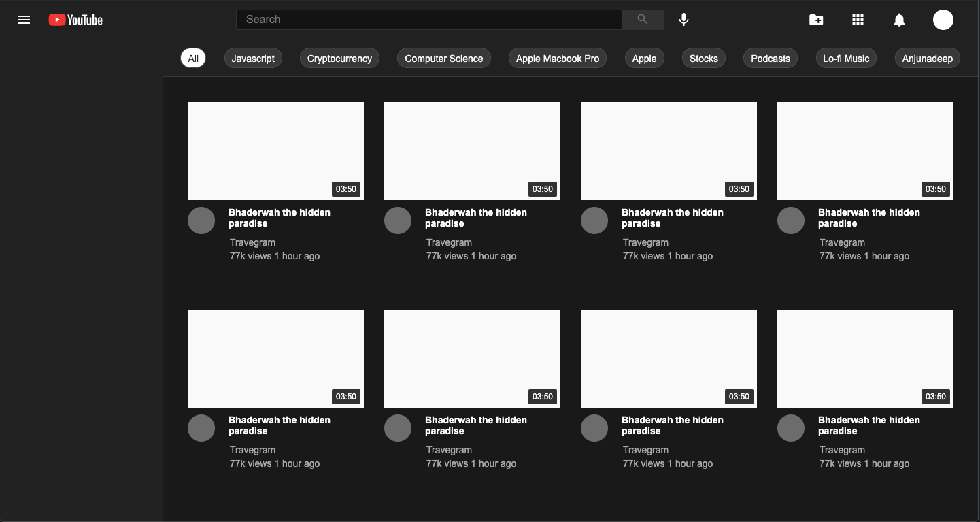The height and width of the screenshot is (522, 980).
Task: Play the top-left video thumbnail
Action: [x=275, y=150]
